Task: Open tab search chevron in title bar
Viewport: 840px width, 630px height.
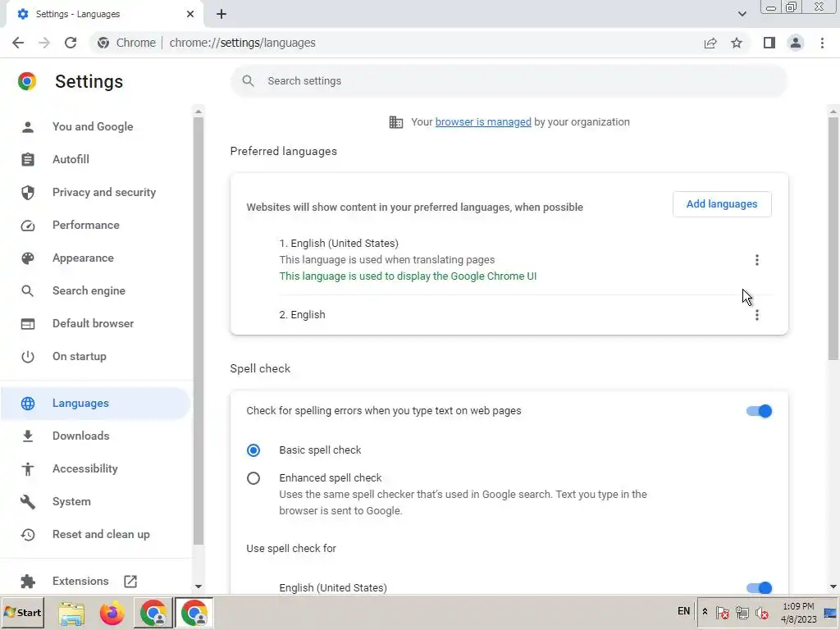Action: 742,14
